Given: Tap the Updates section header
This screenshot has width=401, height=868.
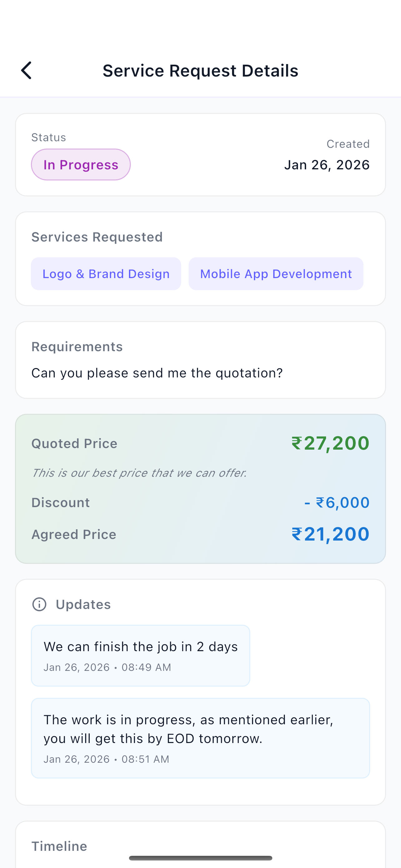Looking at the screenshot, I should tap(83, 604).
